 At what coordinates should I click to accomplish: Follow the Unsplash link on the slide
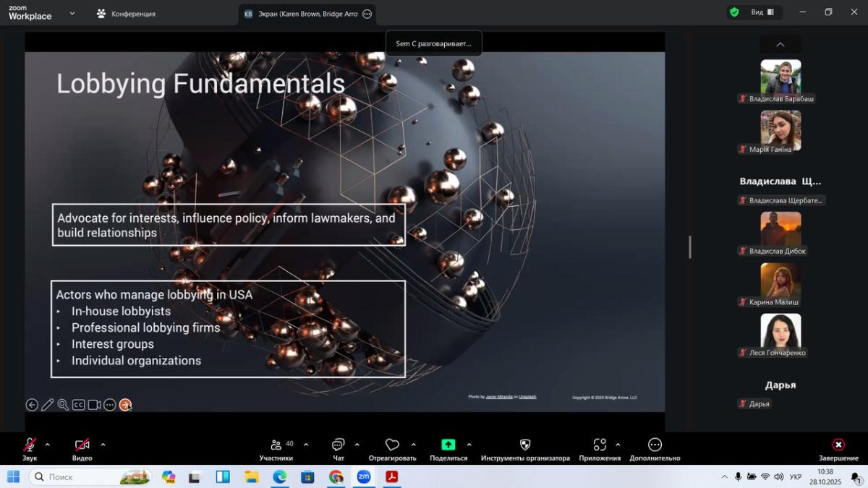[527, 397]
